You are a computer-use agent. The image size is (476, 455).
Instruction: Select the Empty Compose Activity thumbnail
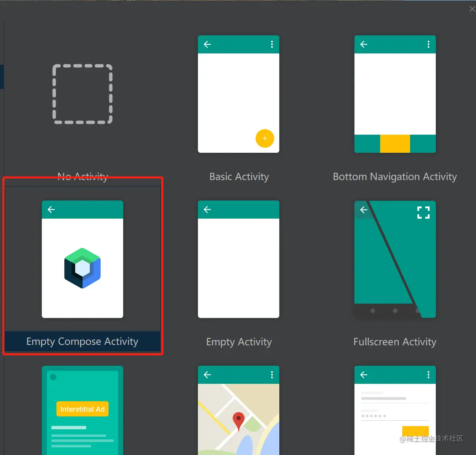(82, 259)
